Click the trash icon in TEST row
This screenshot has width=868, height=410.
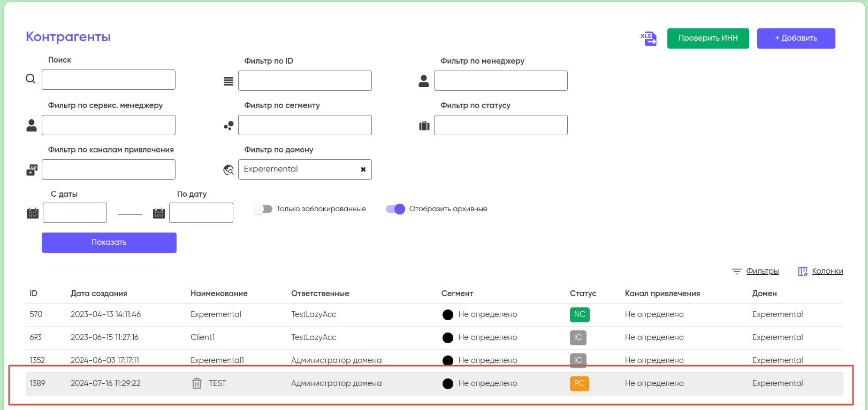point(197,383)
